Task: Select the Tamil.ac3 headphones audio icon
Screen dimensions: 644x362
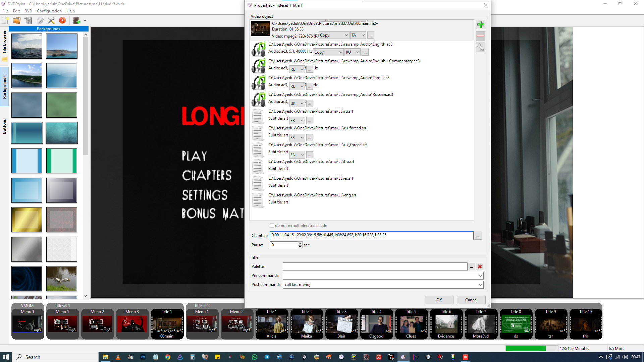Action: pyautogui.click(x=258, y=82)
